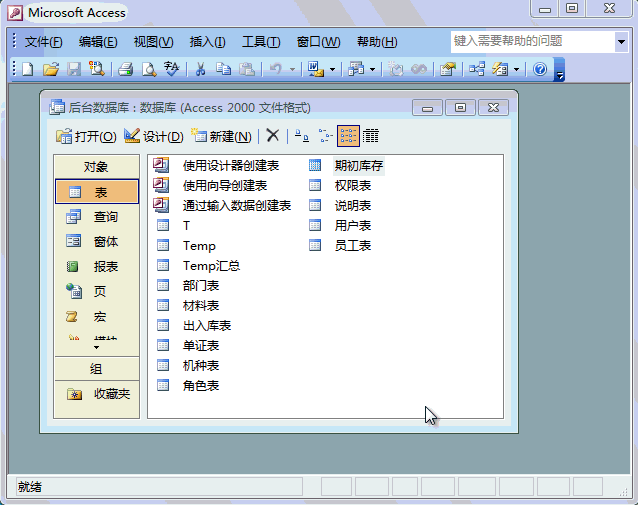Viewport: 638px width, 505px height.
Task: Open Undo dropdown arrow
Action: pos(292,70)
